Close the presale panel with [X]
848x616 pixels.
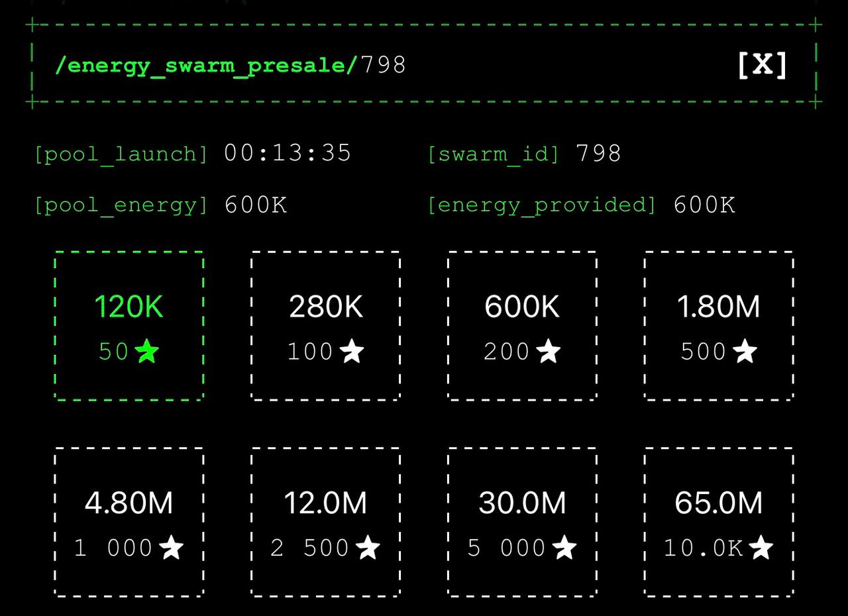[x=762, y=65]
